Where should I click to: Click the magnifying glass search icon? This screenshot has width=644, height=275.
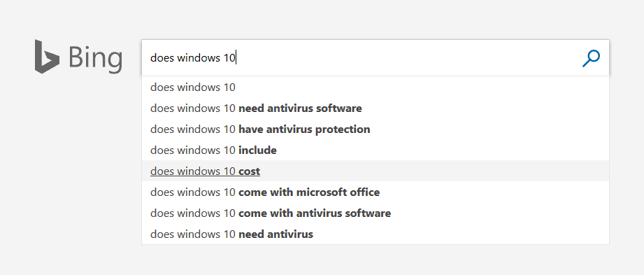591,58
